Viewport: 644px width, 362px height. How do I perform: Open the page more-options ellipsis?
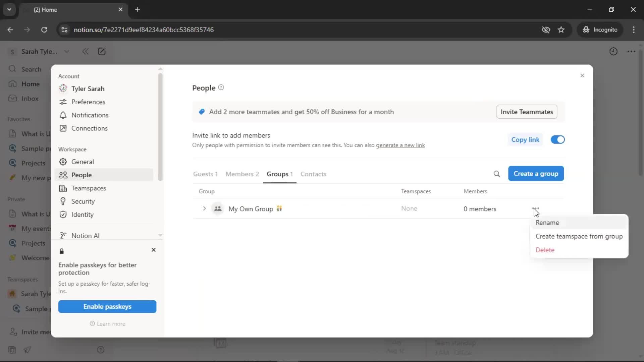tap(631, 51)
